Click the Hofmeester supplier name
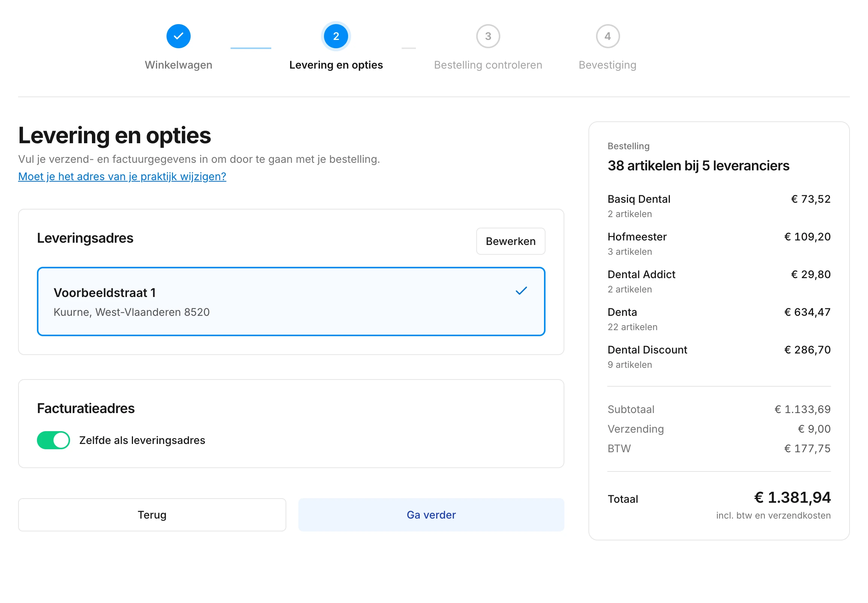Screen dimensions: 868x603 click(x=637, y=237)
